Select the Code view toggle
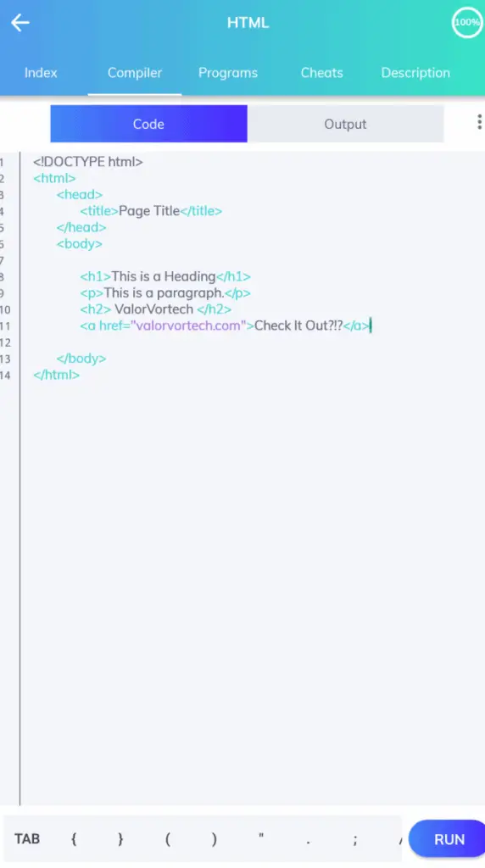The height and width of the screenshot is (868, 485). pyautogui.click(x=148, y=124)
